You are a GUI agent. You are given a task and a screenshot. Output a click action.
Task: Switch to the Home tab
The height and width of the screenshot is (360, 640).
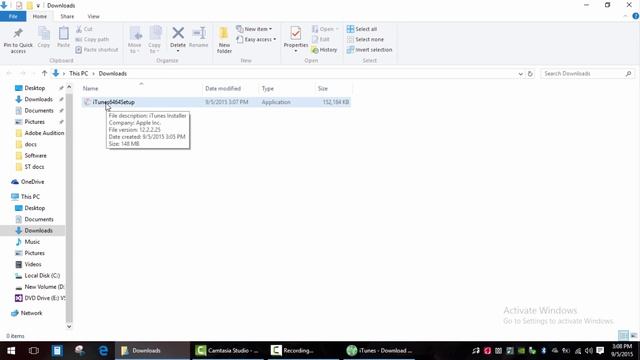(40, 16)
